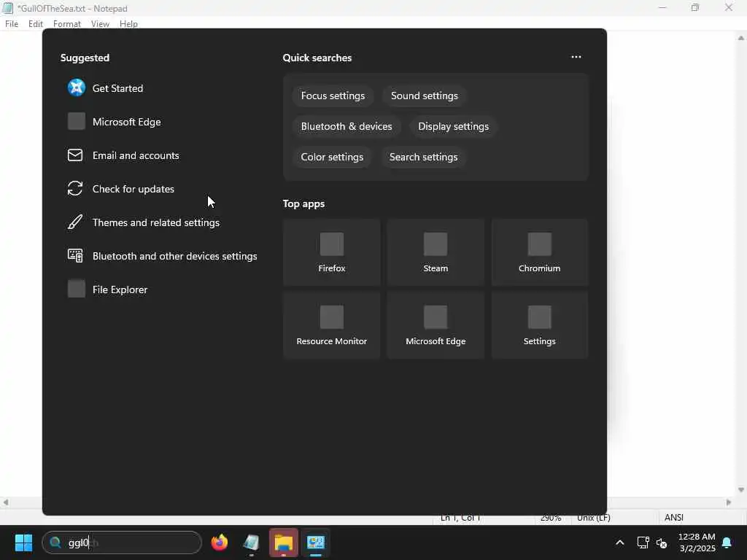Launch Chromium from Top apps
747x560 pixels.
pyautogui.click(x=539, y=252)
